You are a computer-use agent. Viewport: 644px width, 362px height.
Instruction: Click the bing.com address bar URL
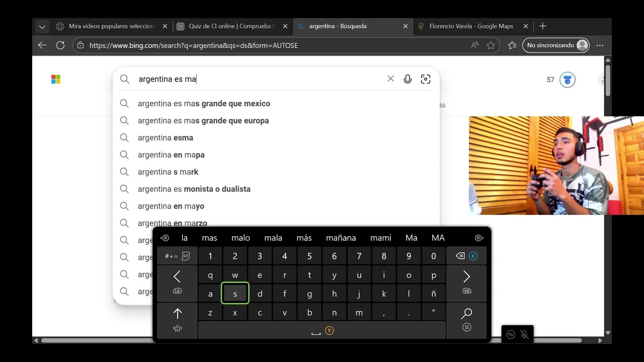tap(194, 45)
